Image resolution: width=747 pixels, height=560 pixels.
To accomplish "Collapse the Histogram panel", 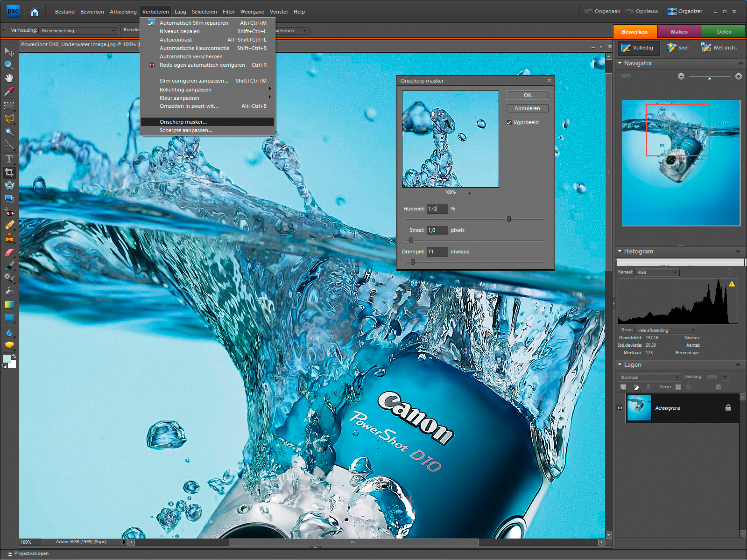I will [620, 251].
